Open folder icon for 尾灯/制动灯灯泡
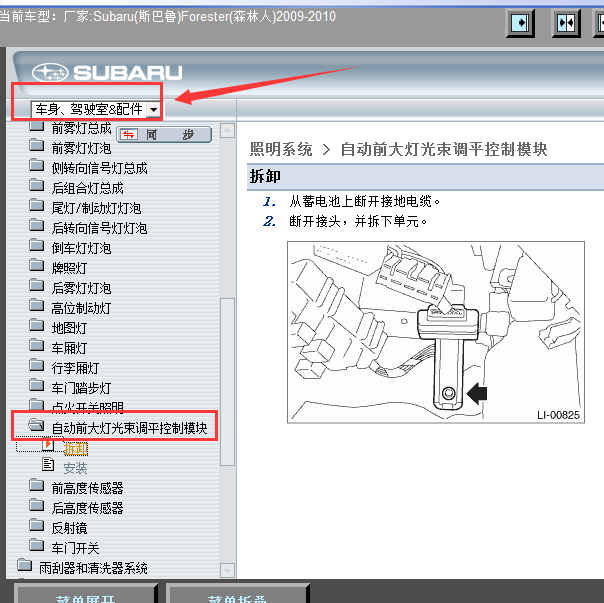The image size is (604, 603). [x=37, y=205]
